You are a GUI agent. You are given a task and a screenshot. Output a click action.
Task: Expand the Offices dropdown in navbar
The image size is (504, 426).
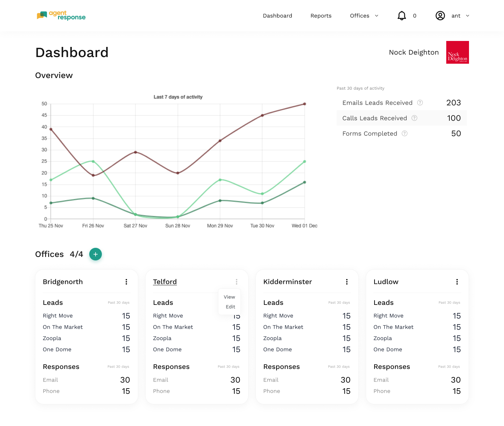364,16
